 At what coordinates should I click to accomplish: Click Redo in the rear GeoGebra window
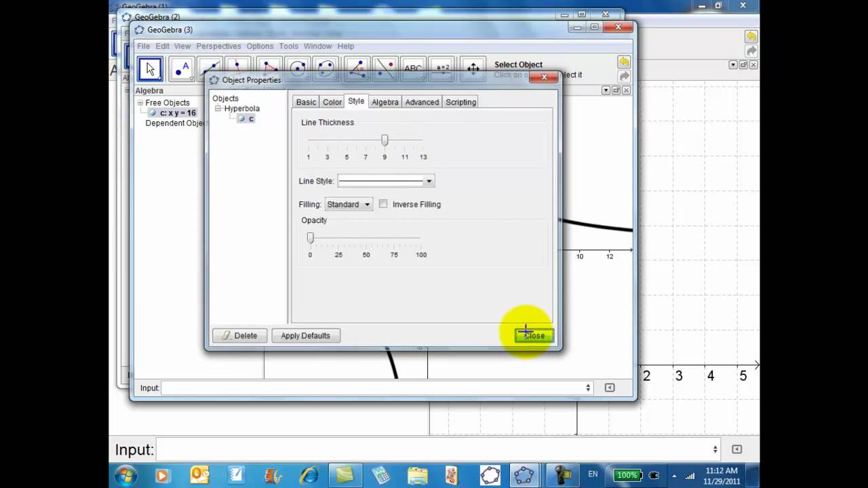(x=751, y=52)
